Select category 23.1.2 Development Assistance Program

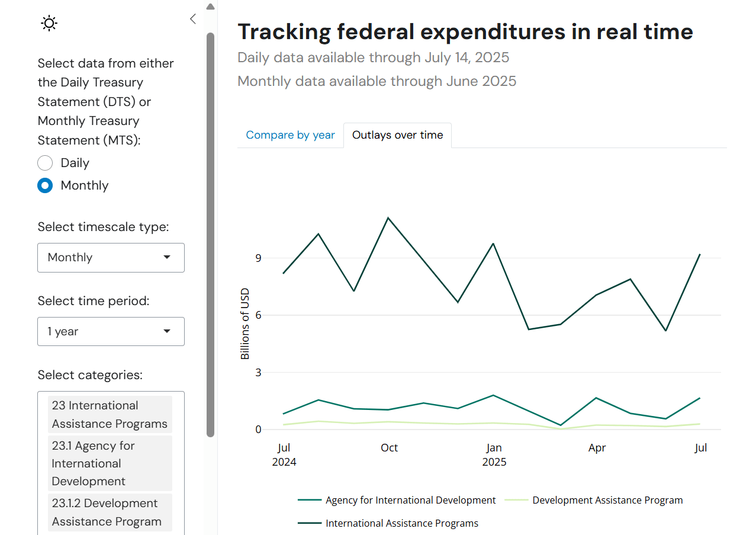[110, 512]
